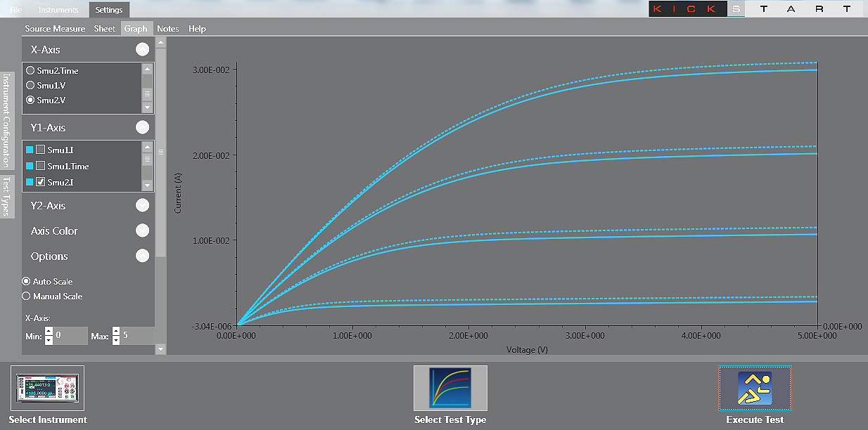868x430 pixels.
Task: Click the 'Current (A)' axis title
Action: [178, 193]
